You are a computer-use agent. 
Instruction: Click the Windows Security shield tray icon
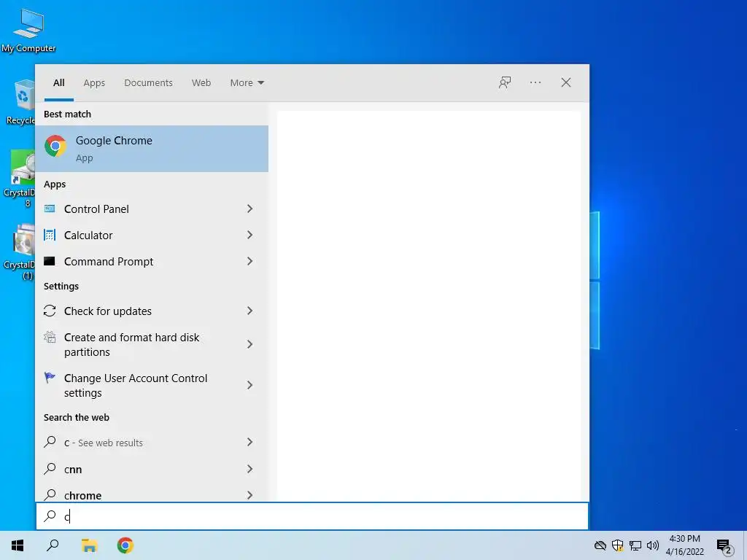click(x=617, y=545)
